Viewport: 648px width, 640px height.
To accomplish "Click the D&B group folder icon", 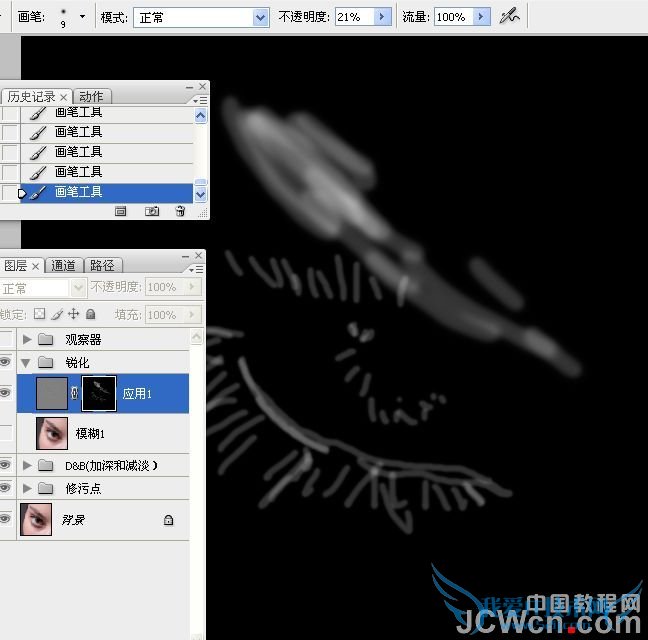I will [45, 466].
